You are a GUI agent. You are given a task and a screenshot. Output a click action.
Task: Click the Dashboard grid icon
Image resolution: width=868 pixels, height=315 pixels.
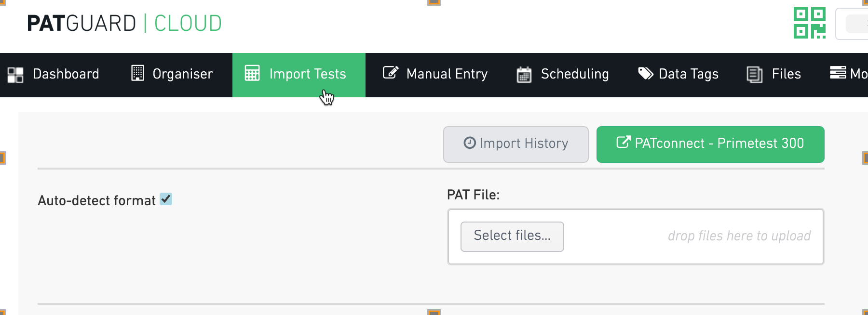pos(15,75)
